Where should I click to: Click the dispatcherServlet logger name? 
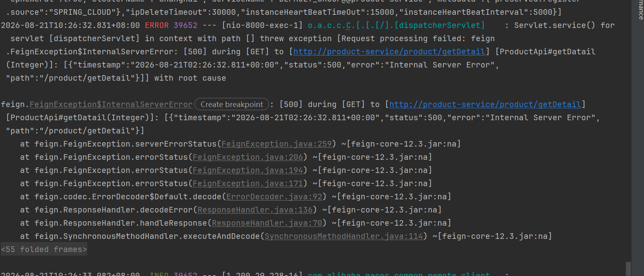click(396, 25)
